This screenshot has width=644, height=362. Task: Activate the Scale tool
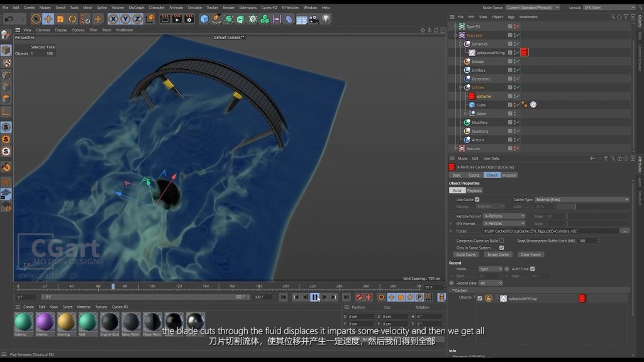[x=60, y=19]
